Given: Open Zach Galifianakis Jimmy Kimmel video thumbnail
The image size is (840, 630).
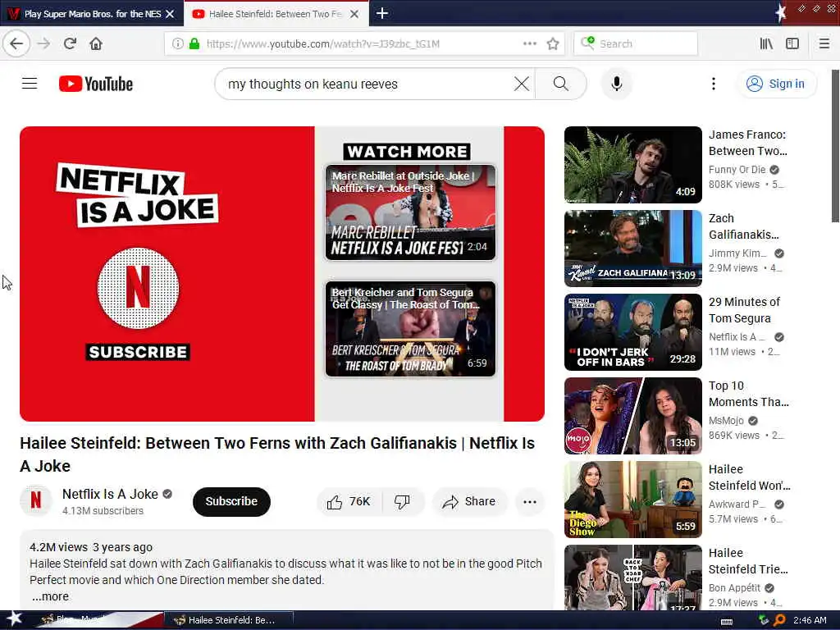Looking at the screenshot, I should (632, 248).
